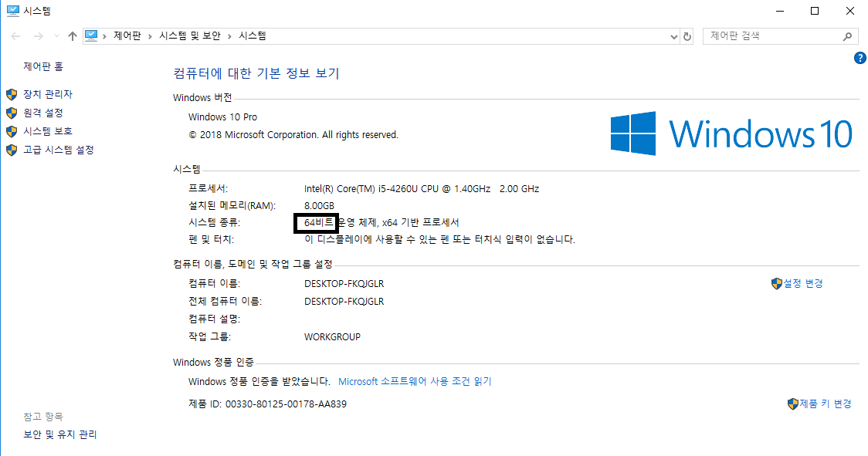Open 장치 관리자 from sidebar

pyautogui.click(x=48, y=94)
